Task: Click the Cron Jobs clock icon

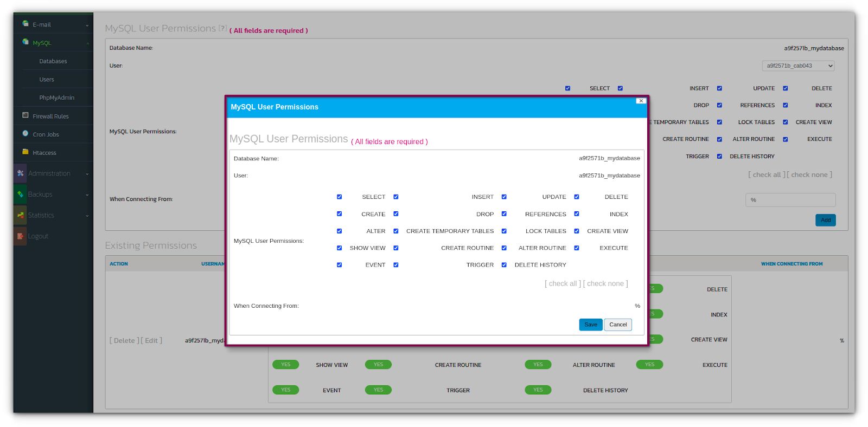Action: [25, 133]
